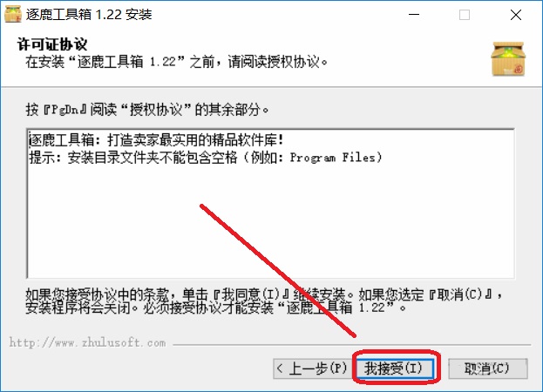Image resolution: width=543 pixels, height=392 pixels.
Task: Click the first license line about 精品软件库
Action: [x=156, y=140]
